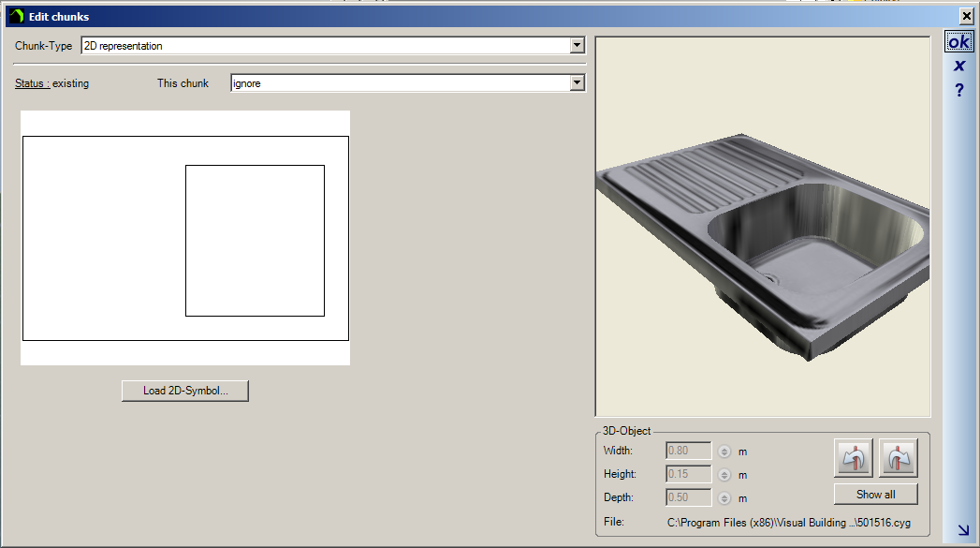Screen dimensions: 980x548
Task: Click the Show all button
Action: pyautogui.click(x=875, y=495)
